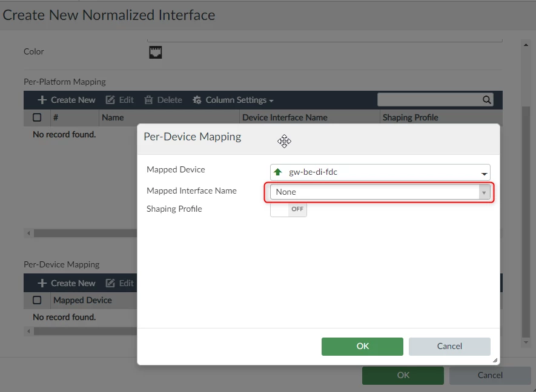Screen dimensions: 536x392
Task: Click the Mapped Device column header
Action: tap(94, 300)
